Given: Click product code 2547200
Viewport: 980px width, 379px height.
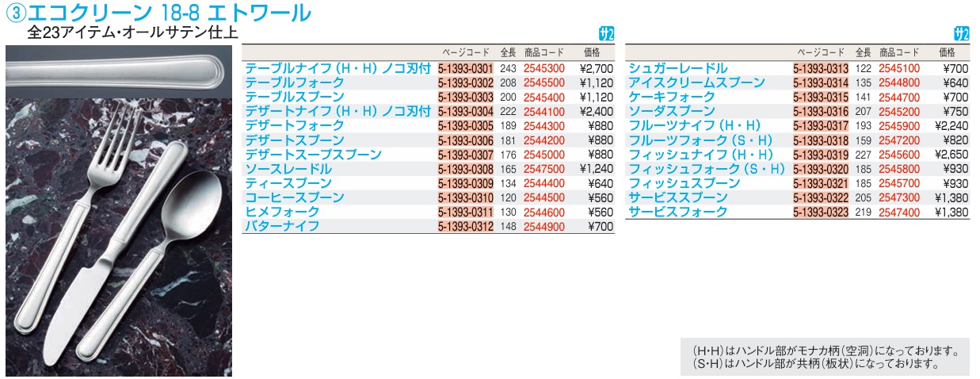Looking at the screenshot, I should (x=899, y=140).
